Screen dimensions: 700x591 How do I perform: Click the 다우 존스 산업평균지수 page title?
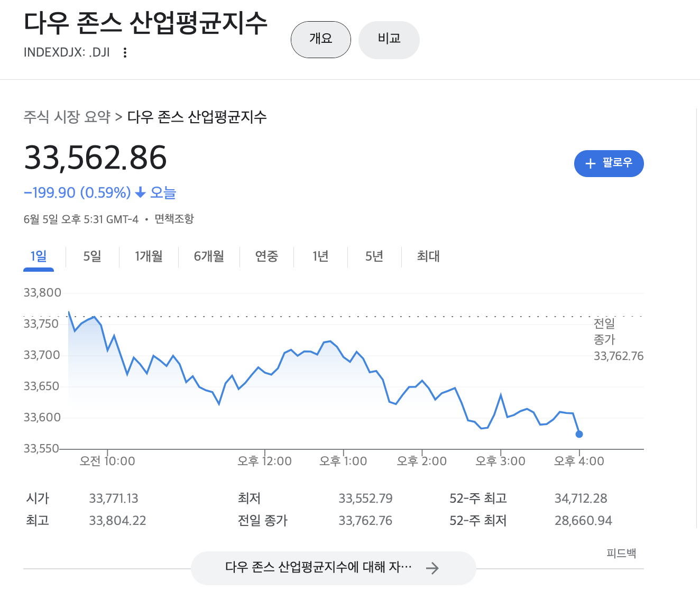[146, 23]
